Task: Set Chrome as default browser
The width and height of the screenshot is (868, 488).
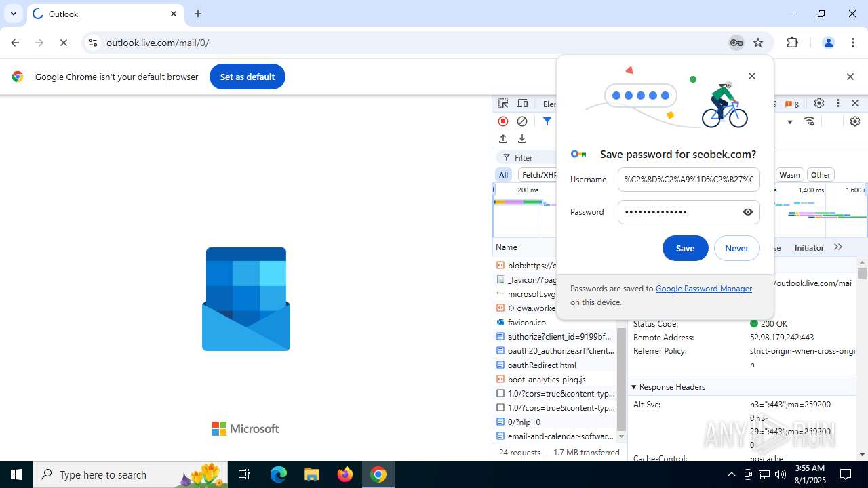Action: point(248,77)
